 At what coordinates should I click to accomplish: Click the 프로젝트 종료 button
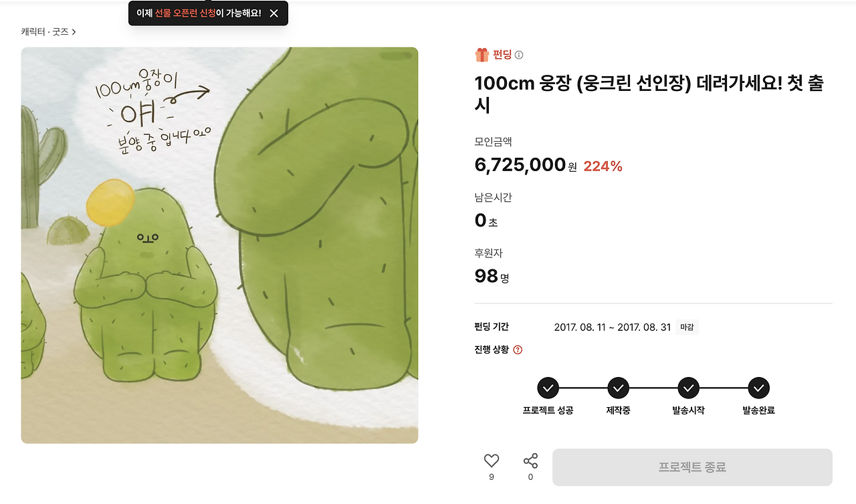tap(692, 467)
